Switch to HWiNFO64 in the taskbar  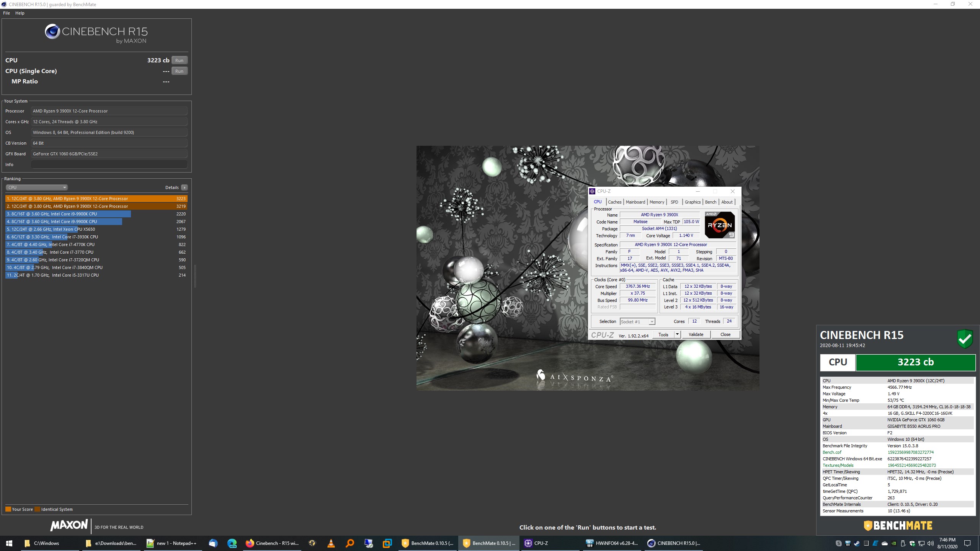pos(612,543)
